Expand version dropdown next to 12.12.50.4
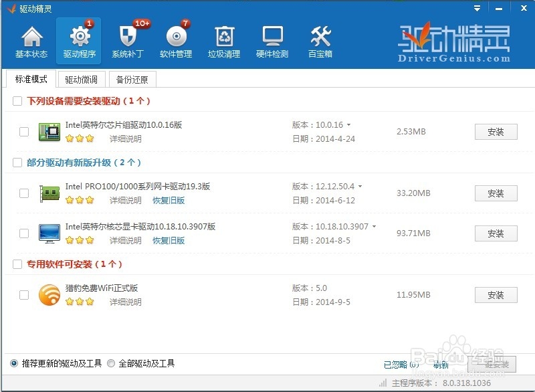Screen dimensions: 535x392 pyautogui.click(x=360, y=187)
